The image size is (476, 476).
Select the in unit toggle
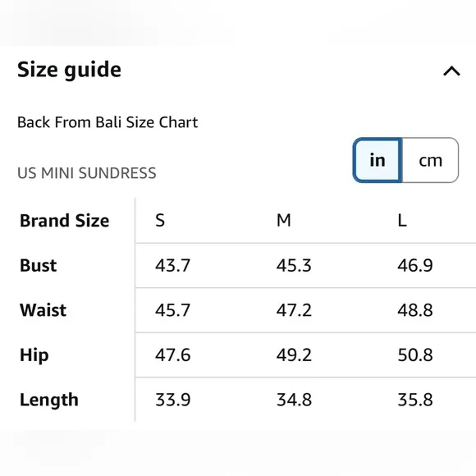coord(378,160)
